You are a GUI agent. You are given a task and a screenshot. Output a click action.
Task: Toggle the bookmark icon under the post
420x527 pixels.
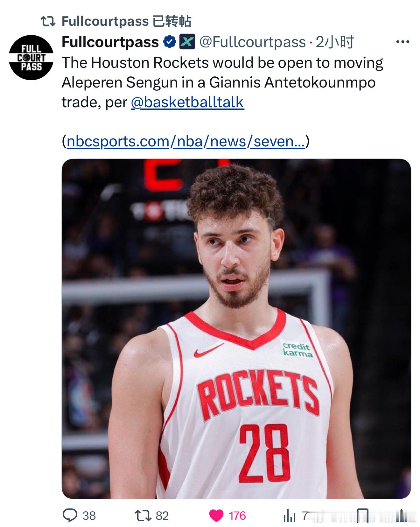tap(362, 516)
